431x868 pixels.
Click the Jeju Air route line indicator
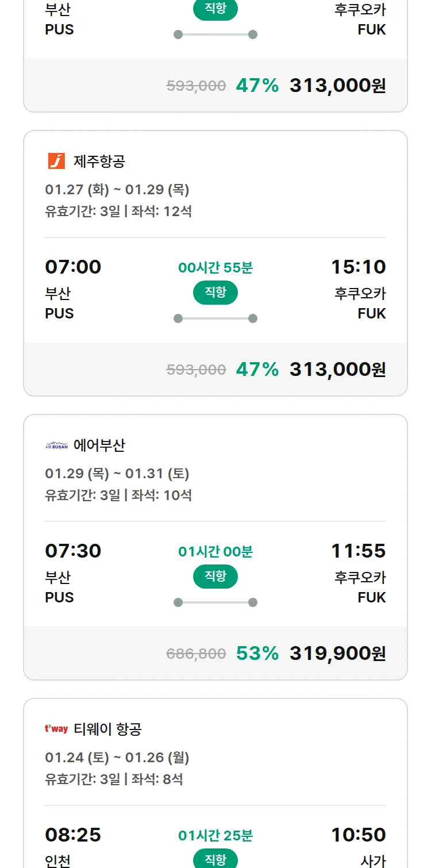point(215,318)
